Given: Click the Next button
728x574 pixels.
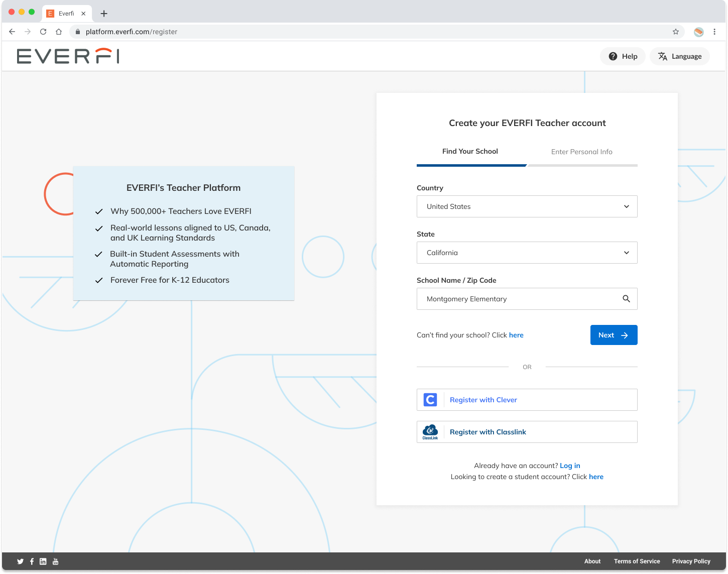Looking at the screenshot, I should coord(614,335).
